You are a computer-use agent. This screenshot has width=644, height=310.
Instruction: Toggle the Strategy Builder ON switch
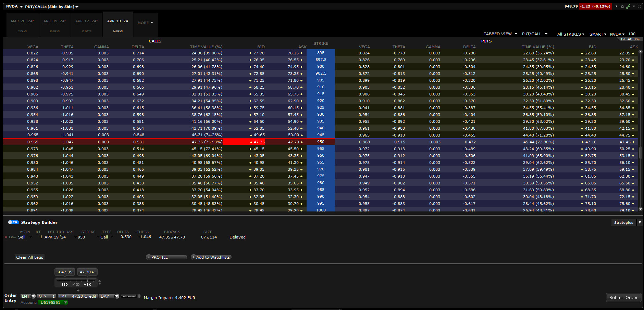[13, 222]
